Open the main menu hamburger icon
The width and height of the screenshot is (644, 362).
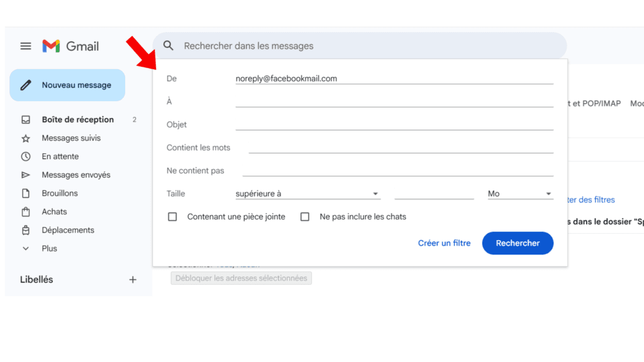click(26, 46)
